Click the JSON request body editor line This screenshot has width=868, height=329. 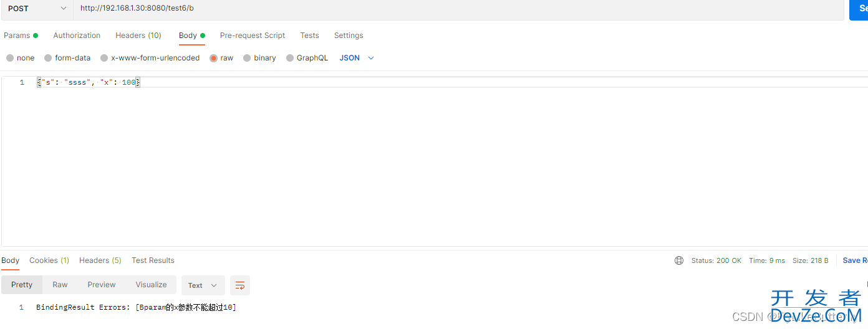click(x=88, y=82)
